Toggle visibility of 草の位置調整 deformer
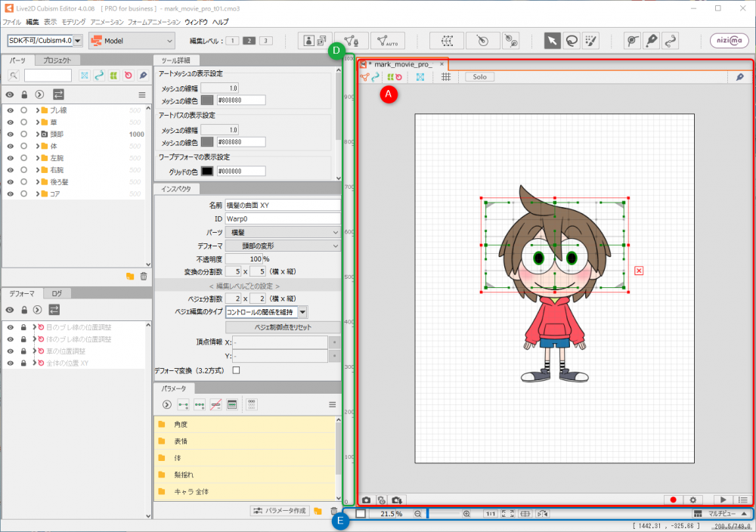This screenshot has height=532, width=756. point(10,351)
